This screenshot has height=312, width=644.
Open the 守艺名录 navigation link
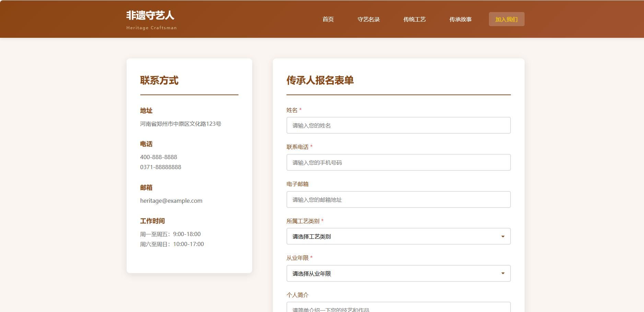[368, 19]
